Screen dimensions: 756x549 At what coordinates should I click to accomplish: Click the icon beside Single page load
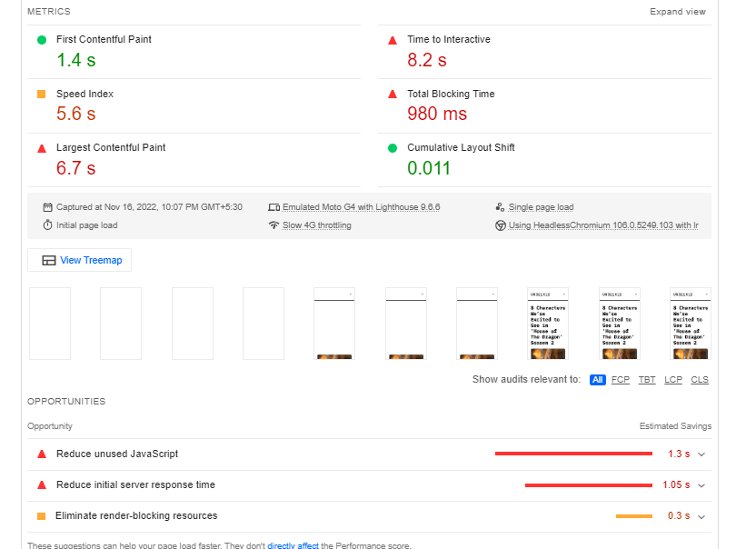pyautogui.click(x=500, y=207)
